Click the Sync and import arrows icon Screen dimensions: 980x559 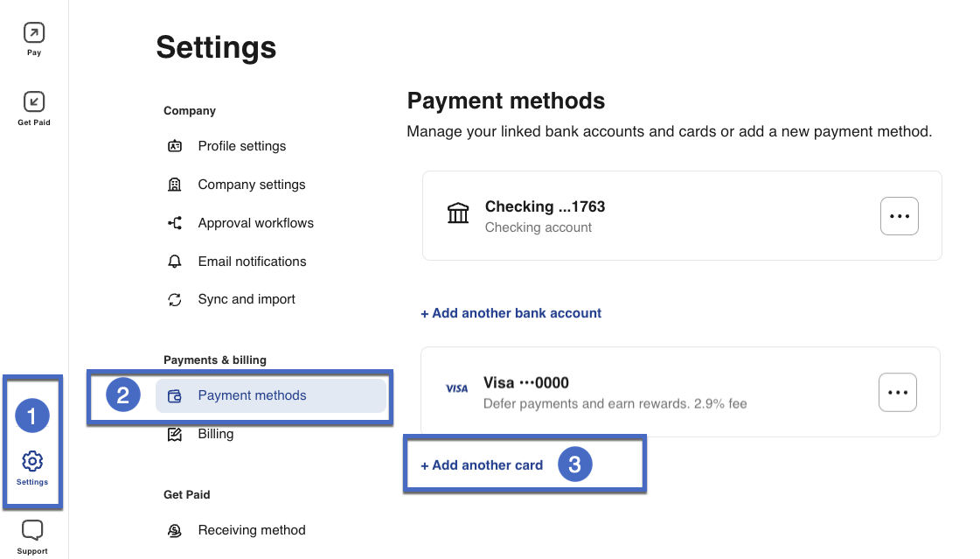pos(175,299)
